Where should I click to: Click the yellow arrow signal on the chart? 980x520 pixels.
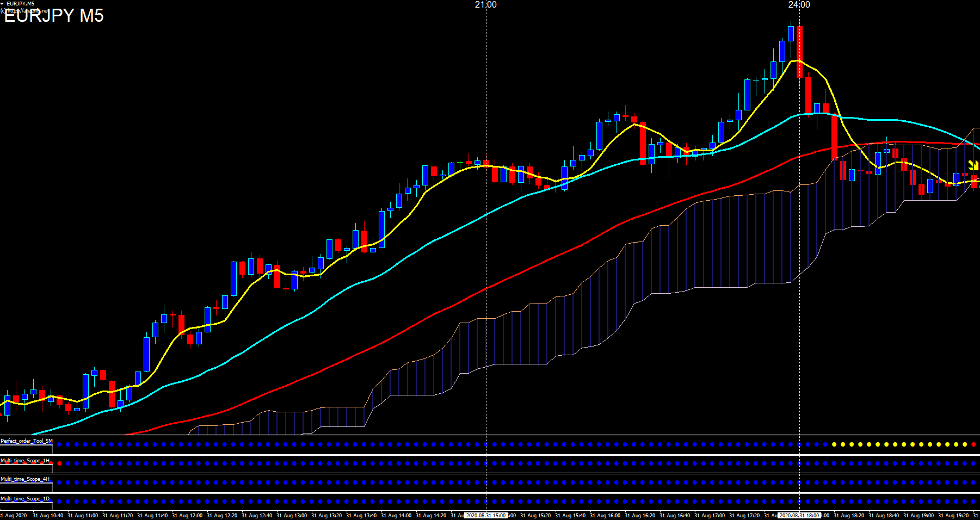pyautogui.click(x=973, y=165)
